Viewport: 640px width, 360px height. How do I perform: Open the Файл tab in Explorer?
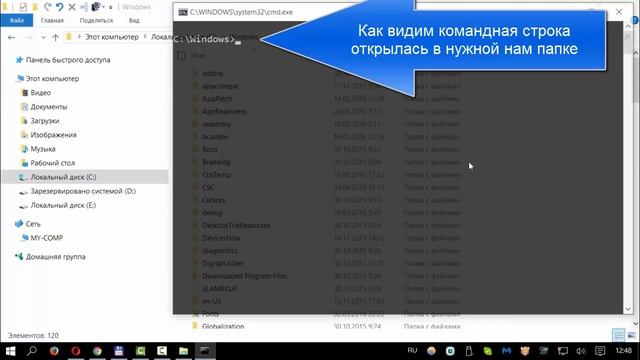click(17, 20)
